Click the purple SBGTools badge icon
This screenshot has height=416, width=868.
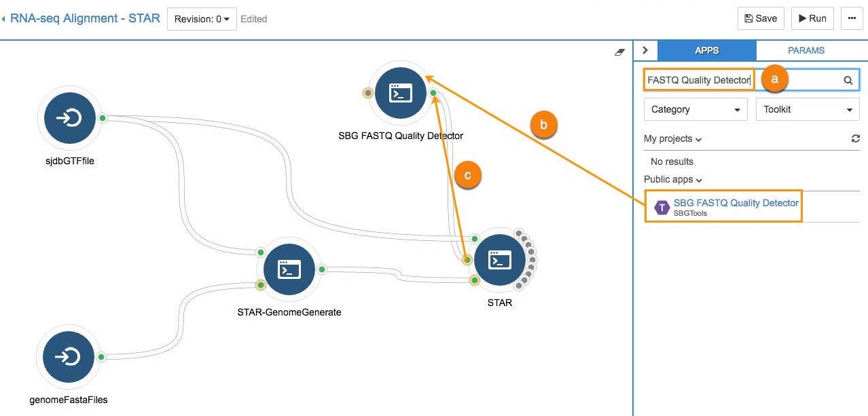pos(661,207)
